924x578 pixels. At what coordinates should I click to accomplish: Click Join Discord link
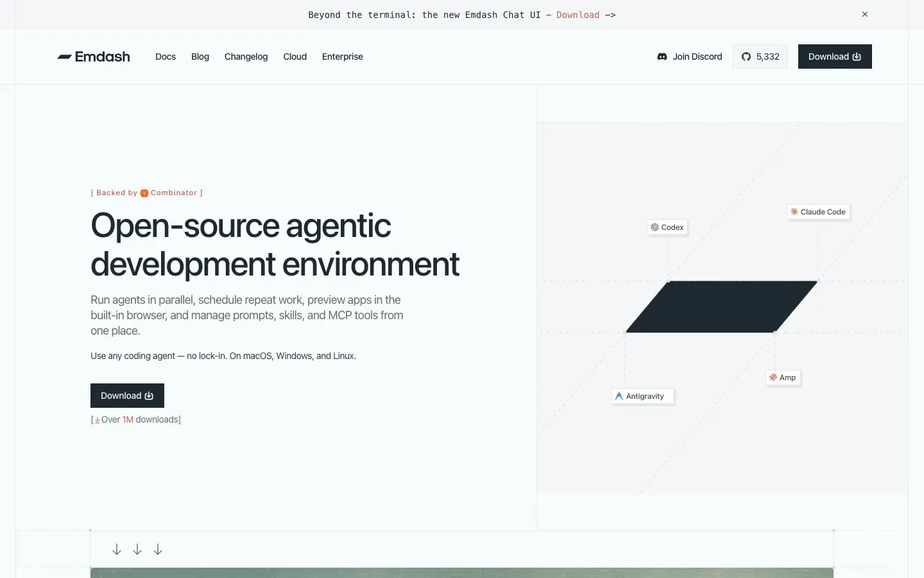click(x=690, y=57)
